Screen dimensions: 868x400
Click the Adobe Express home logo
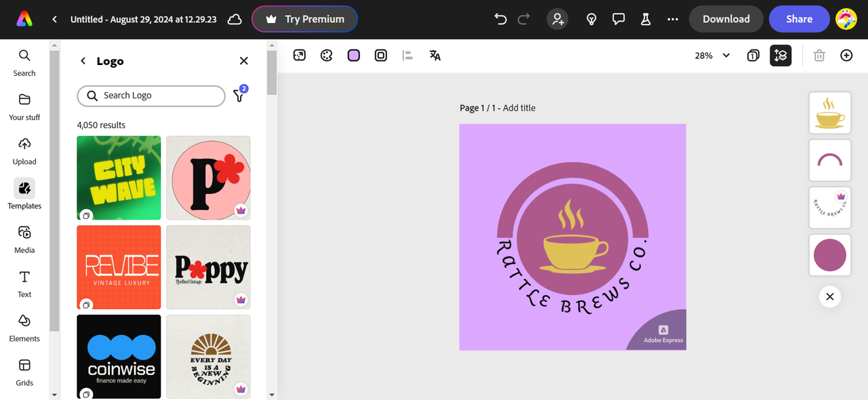click(24, 19)
